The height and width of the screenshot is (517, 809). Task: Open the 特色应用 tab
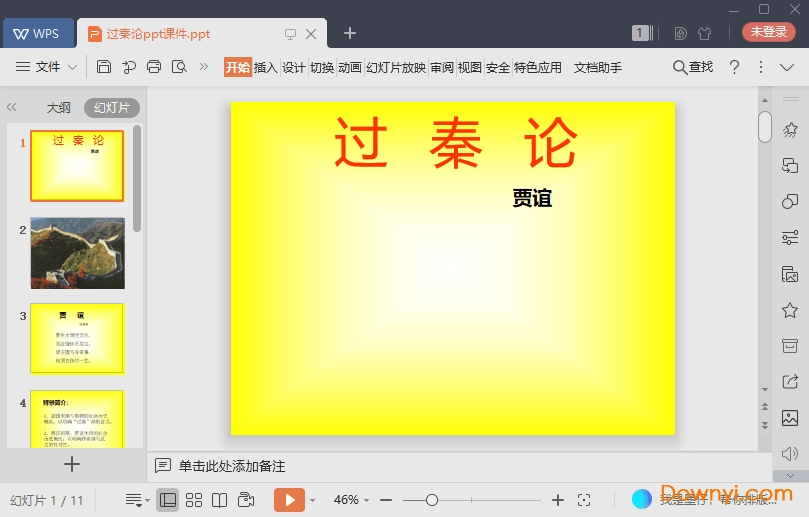(538, 67)
